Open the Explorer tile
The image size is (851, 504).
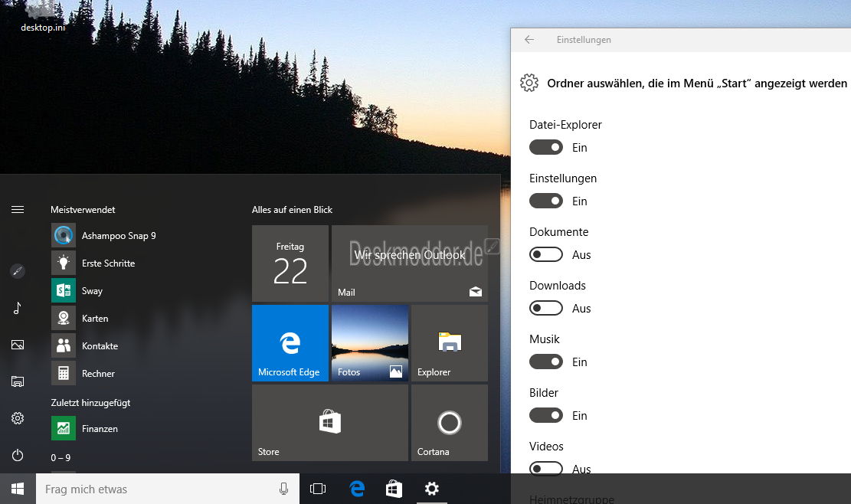pos(450,343)
